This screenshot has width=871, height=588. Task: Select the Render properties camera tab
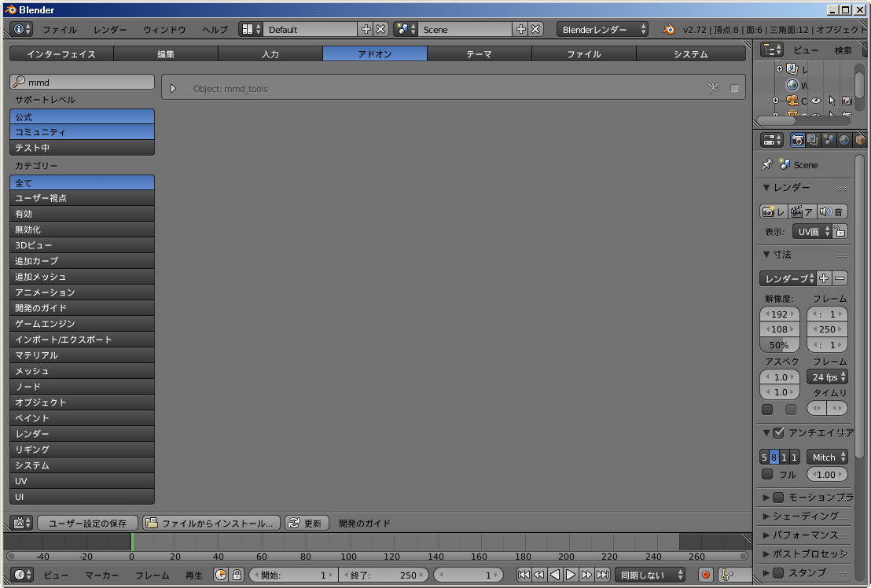tap(798, 140)
